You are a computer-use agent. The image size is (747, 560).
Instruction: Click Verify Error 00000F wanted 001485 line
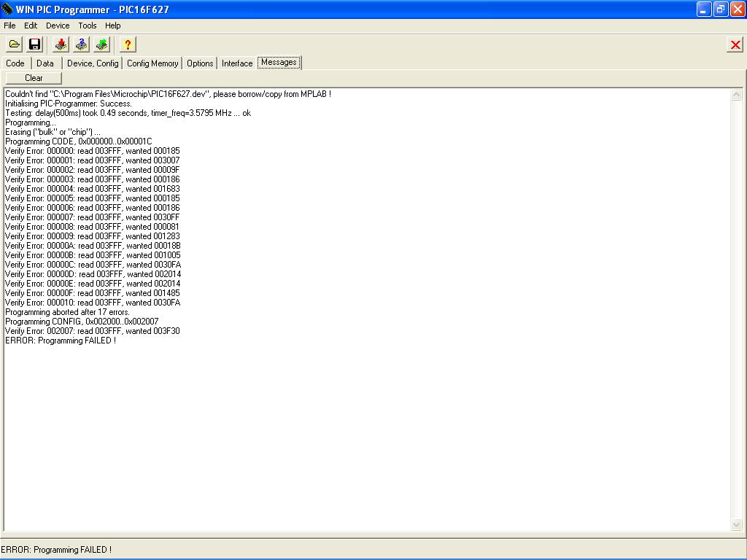(93, 293)
